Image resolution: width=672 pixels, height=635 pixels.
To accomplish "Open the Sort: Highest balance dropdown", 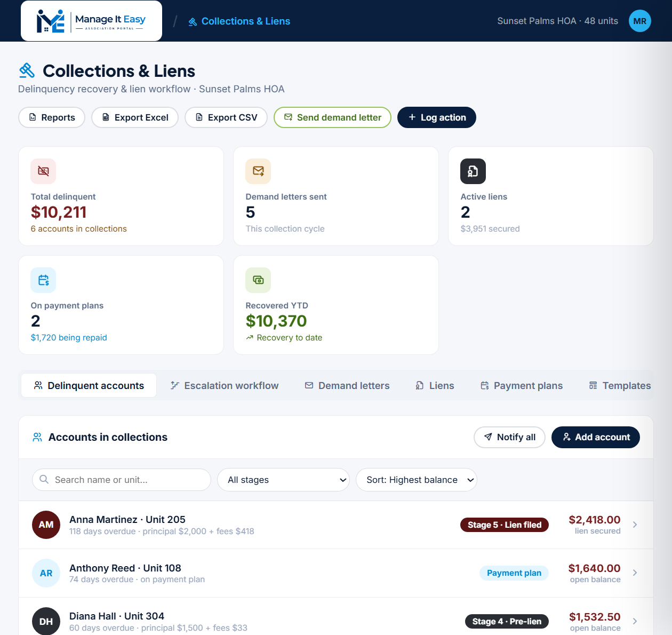I will (x=417, y=480).
